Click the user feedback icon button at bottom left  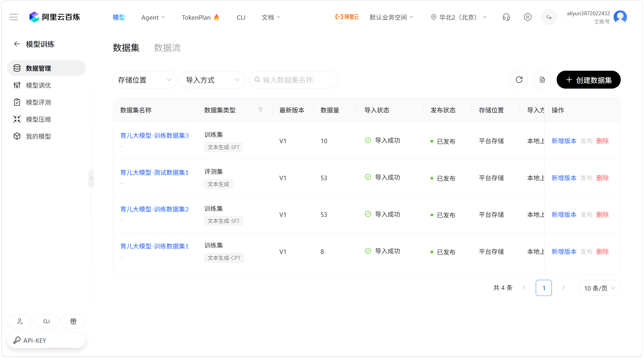[20, 321]
